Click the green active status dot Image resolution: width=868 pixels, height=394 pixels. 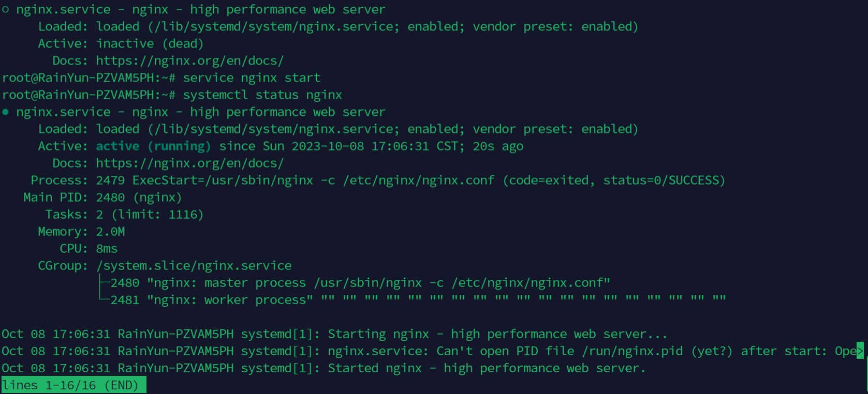click(6, 112)
